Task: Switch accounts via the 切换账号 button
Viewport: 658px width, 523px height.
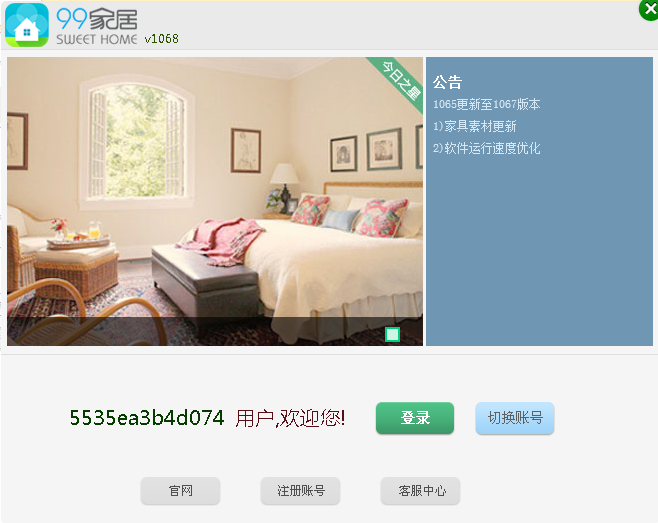Action: pyautogui.click(x=515, y=418)
